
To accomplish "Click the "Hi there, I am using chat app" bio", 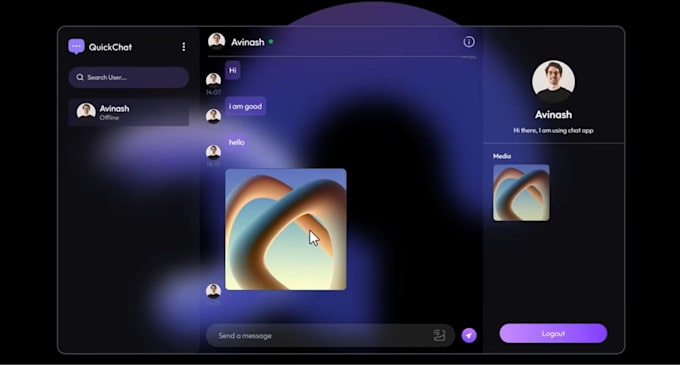I will coord(553,130).
